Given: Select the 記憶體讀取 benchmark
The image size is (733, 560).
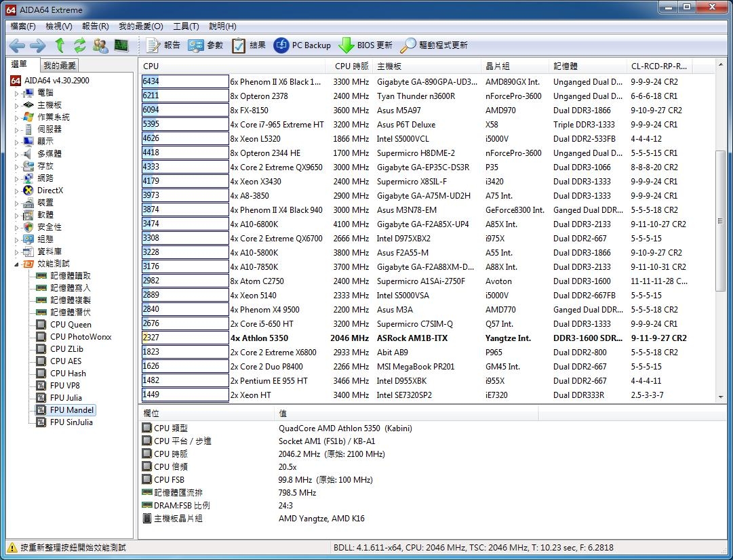Looking at the screenshot, I should [70, 276].
